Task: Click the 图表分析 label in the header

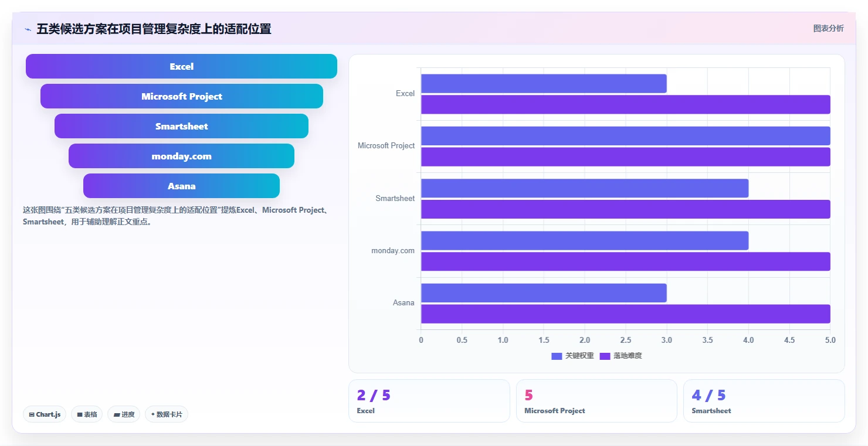Action: click(828, 28)
